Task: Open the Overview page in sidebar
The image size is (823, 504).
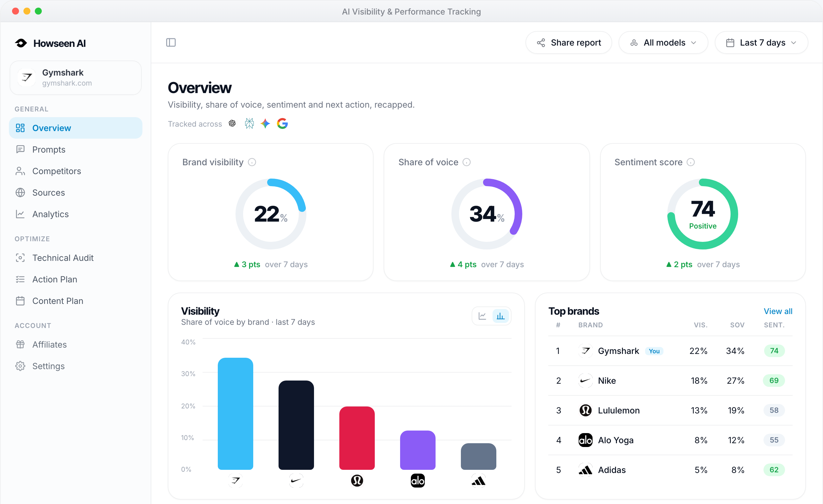Action: [x=76, y=128]
